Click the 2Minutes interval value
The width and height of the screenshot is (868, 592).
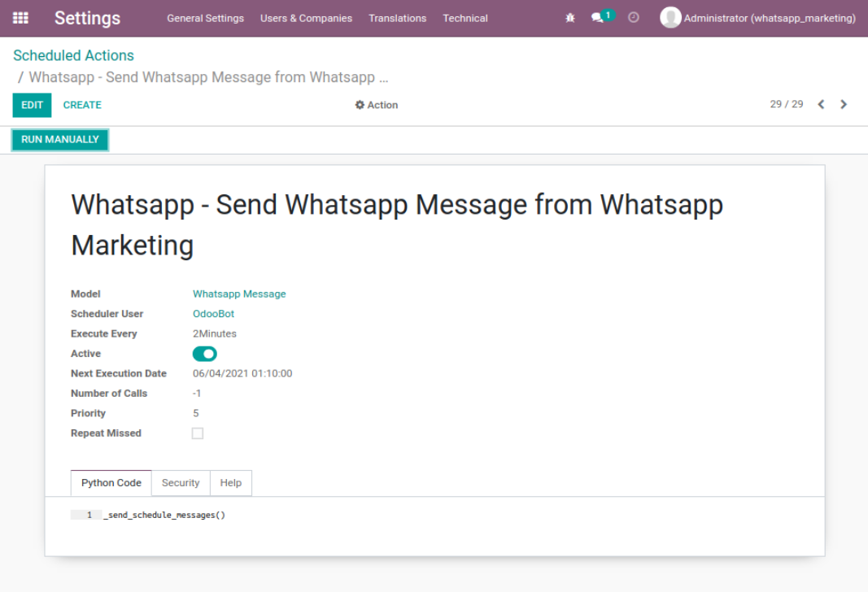point(215,333)
